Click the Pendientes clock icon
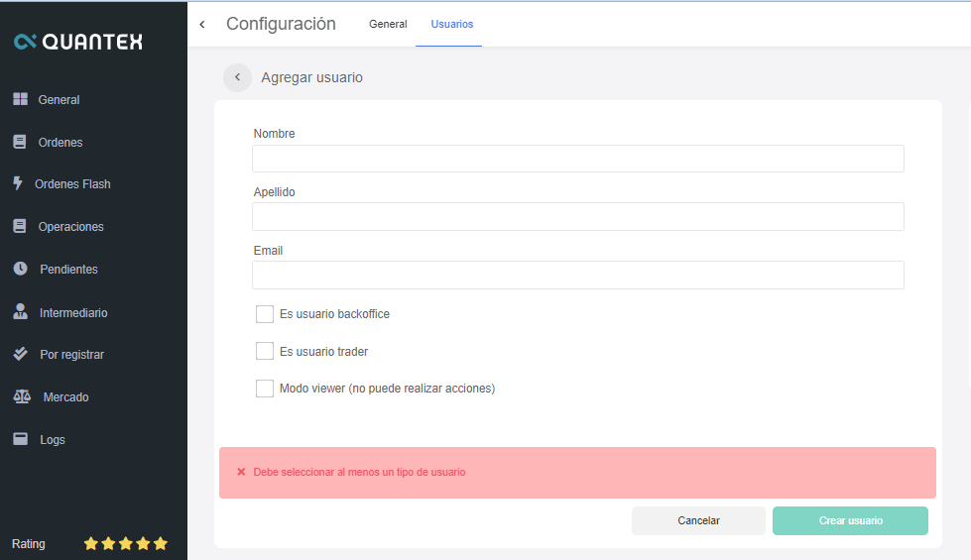This screenshot has height=560, width=971. pyautogui.click(x=20, y=269)
